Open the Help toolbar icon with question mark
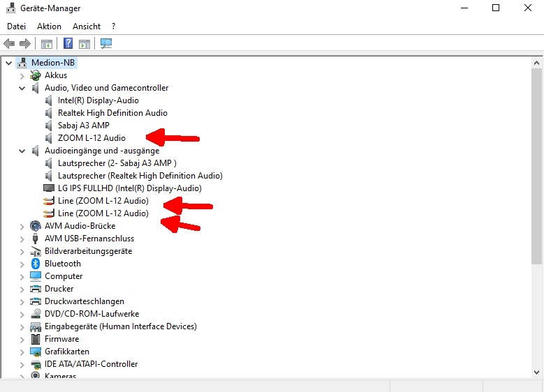This screenshot has height=392, width=544. [68, 43]
